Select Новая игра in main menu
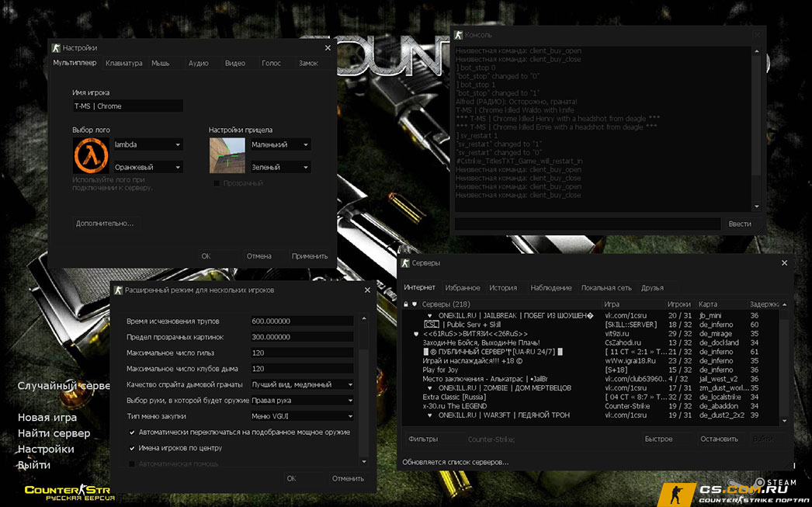Screen dimensions: 812x507 coord(47,418)
